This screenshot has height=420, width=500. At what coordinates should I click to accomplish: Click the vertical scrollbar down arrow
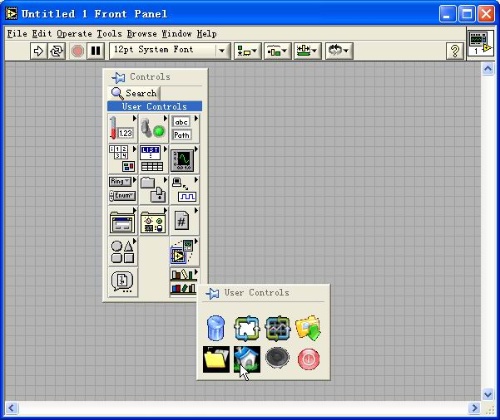click(x=488, y=395)
